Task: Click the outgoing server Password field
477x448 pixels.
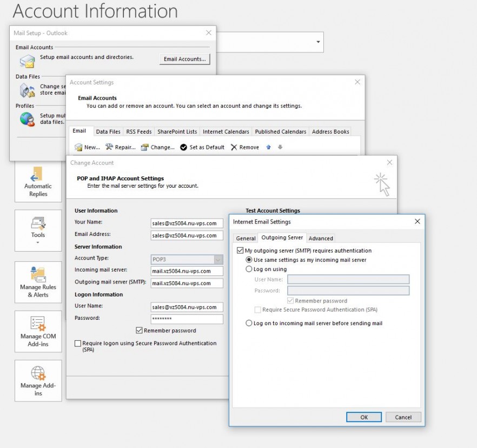Action: 348,291
